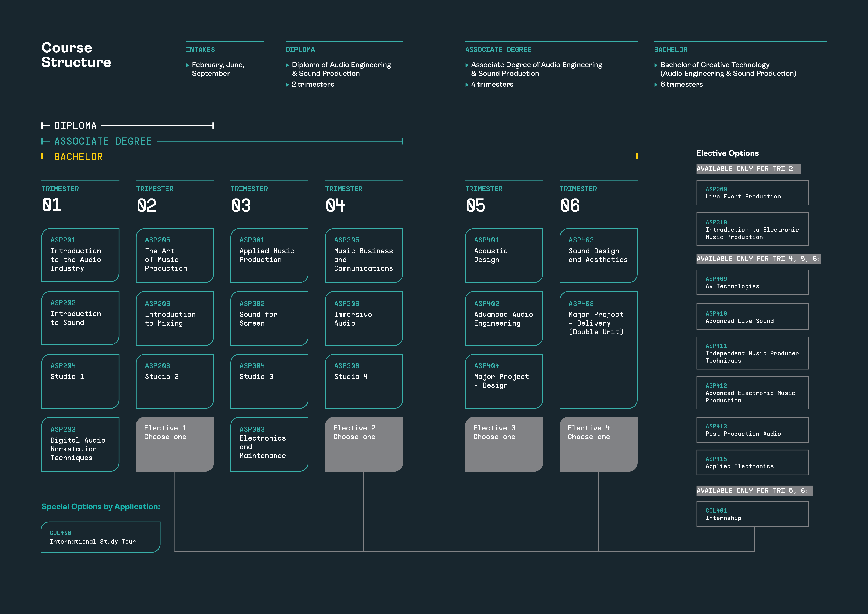Select ASP301 Applied Music Production card

[x=269, y=255]
